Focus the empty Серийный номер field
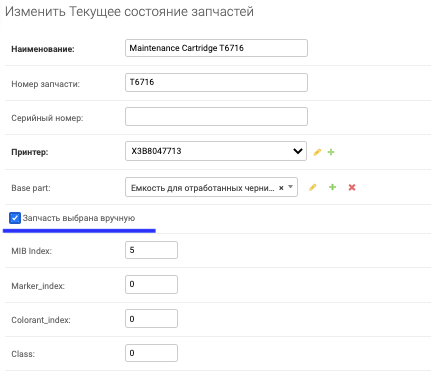431x374 pixels. coord(216,116)
